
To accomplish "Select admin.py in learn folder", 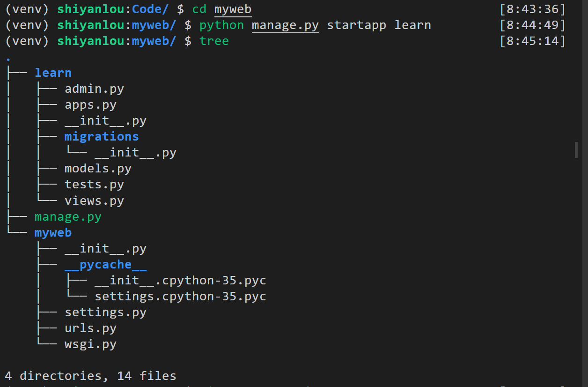I will [94, 89].
